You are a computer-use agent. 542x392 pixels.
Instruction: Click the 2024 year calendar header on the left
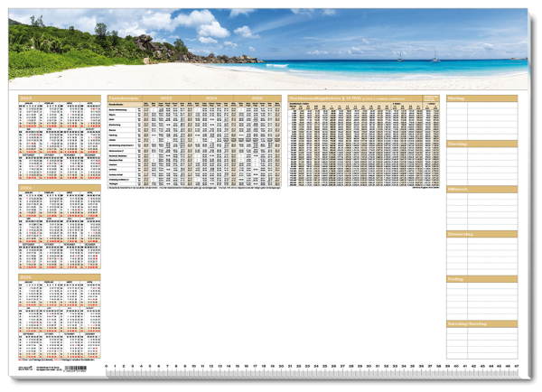(60, 188)
